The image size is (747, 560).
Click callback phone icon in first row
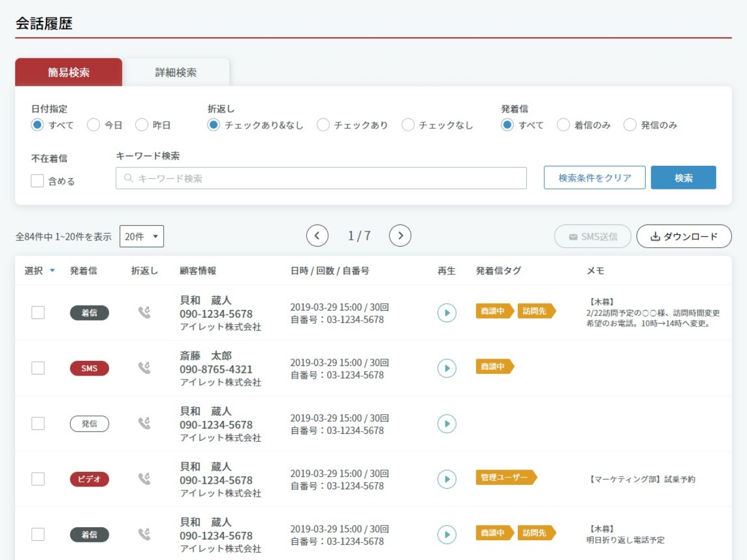(144, 312)
